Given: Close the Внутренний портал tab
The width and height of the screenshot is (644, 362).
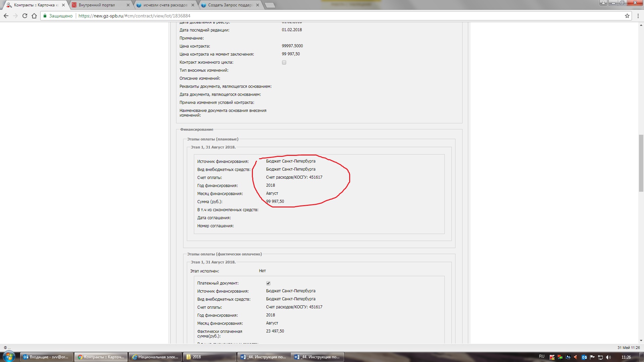Looking at the screenshot, I should (128, 5).
